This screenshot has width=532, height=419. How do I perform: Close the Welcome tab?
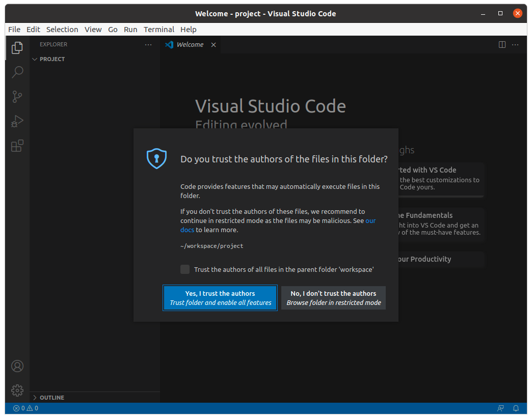click(214, 45)
